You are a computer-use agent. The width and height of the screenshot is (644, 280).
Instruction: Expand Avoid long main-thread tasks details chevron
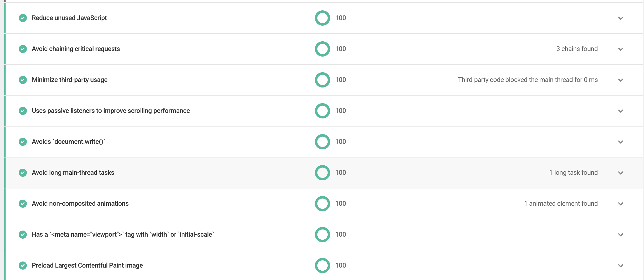(x=620, y=173)
